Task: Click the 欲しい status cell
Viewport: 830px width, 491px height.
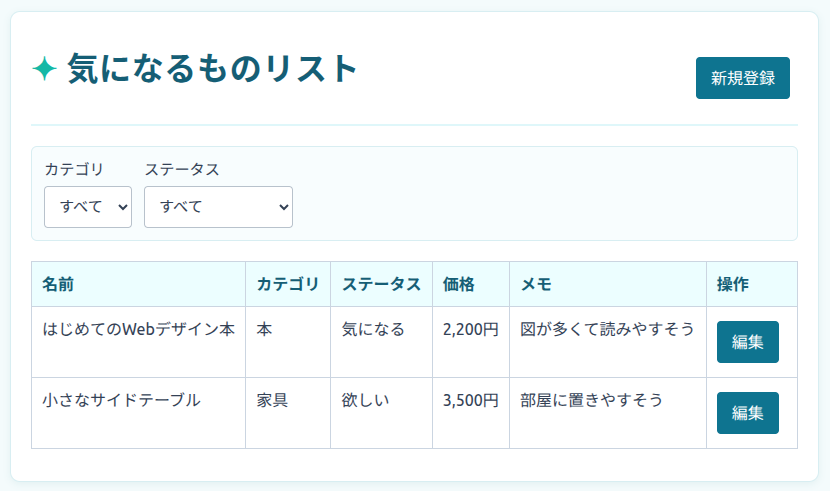Action: pyautogui.click(x=381, y=413)
